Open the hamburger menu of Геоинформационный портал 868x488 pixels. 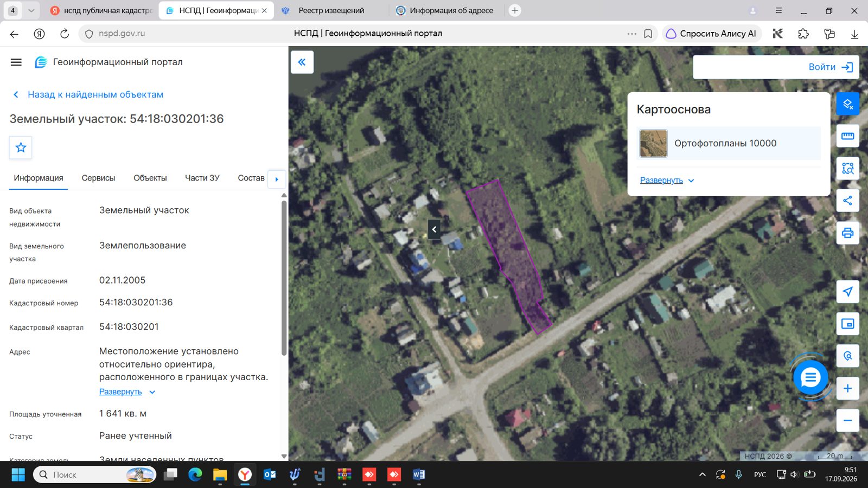pyautogui.click(x=16, y=62)
